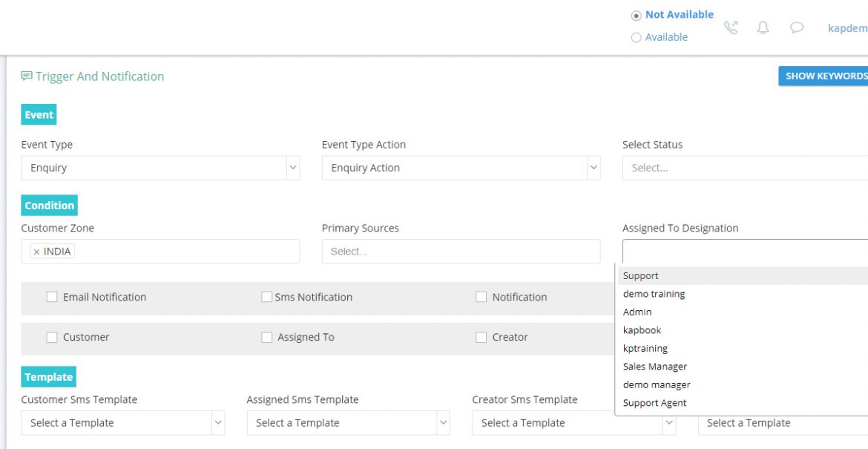Viewport: 868px width, 449px height.
Task: Choose Support Agent from designation list
Action: 743,403
